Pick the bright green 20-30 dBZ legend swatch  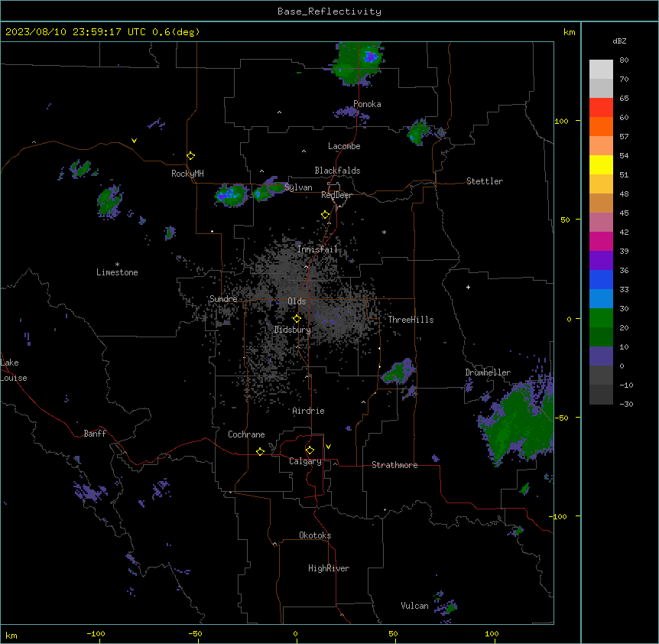[x=601, y=318]
